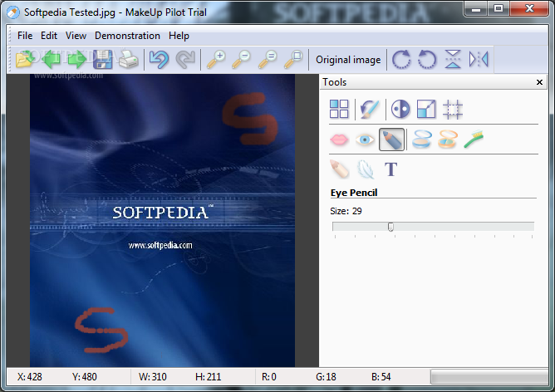Adjust the Eye Pencil Size slider handle
The image size is (555, 392).
(x=390, y=227)
